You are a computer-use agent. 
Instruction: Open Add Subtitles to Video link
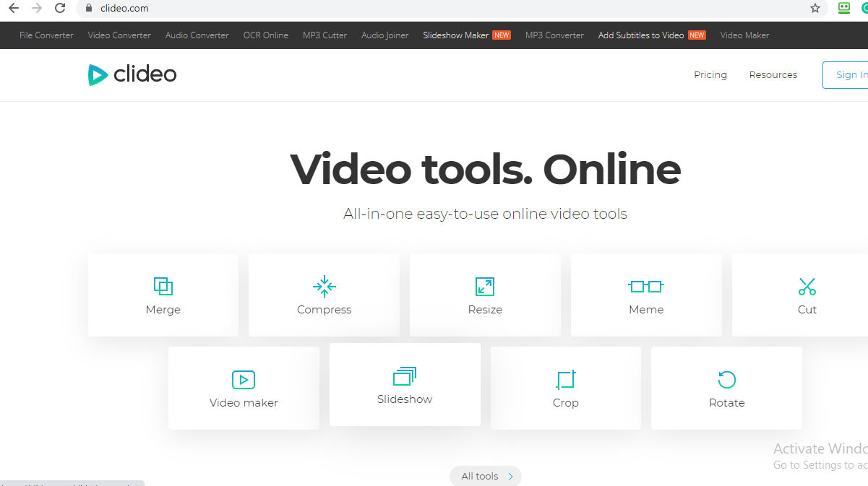pos(641,35)
